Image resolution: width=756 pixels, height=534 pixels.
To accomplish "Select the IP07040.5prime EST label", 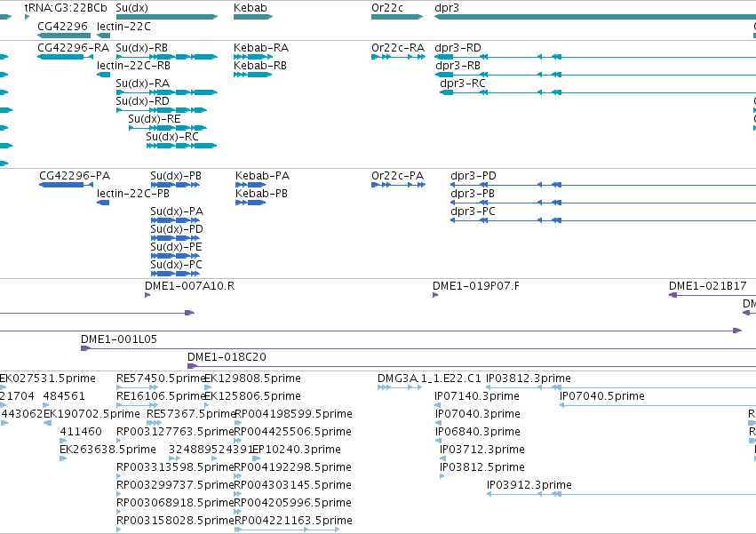I will pyautogui.click(x=602, y=396).
